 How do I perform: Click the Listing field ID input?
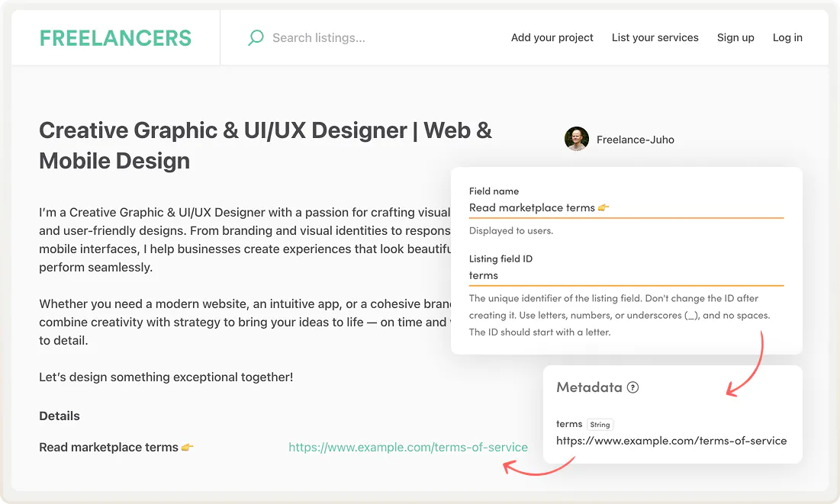click(626, 275)
